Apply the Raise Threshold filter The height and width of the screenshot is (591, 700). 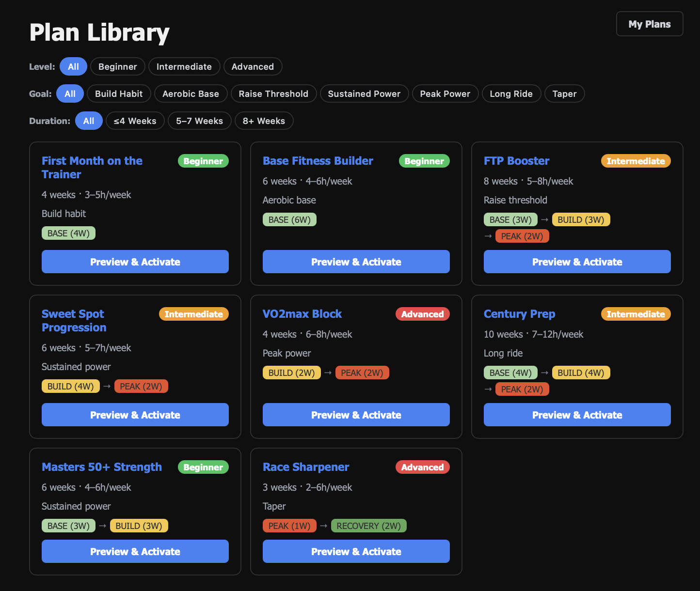click(x=273, y=93)
